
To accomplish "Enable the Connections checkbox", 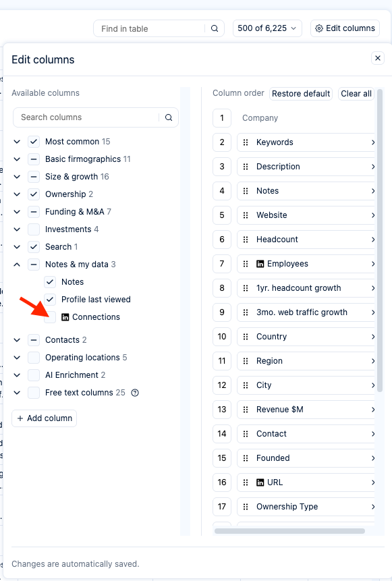I will tap(50, 317).
